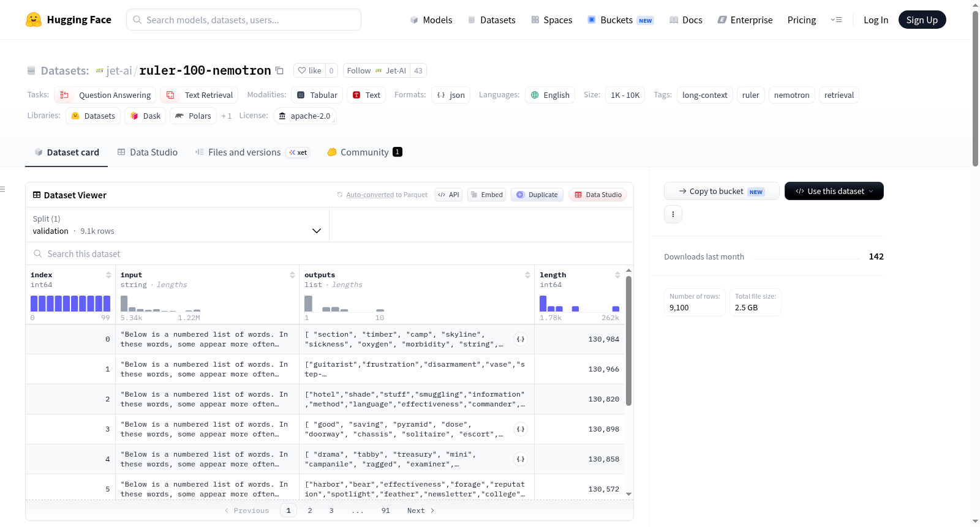Filter by Tabular modality tag
Viewport: 980px width, 527px height.
coord(317,95)
